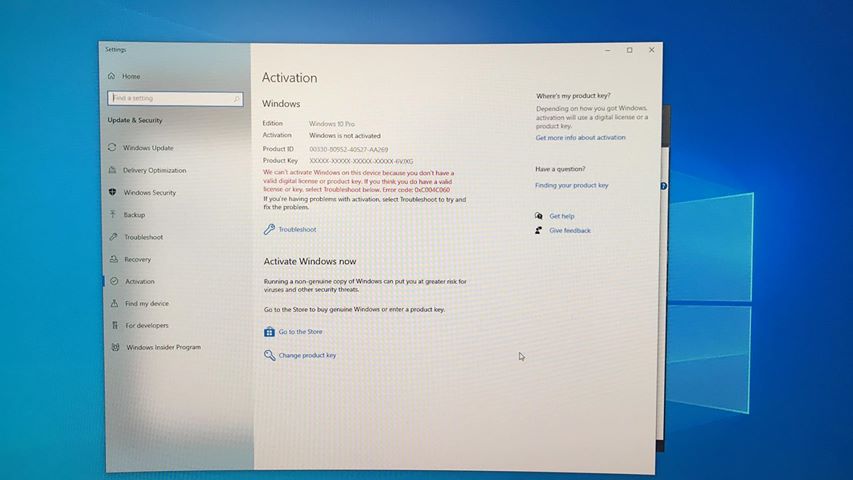Click the Activation checkmark circle icon
The width and height of the screenshot is (853, 480).
114,281
